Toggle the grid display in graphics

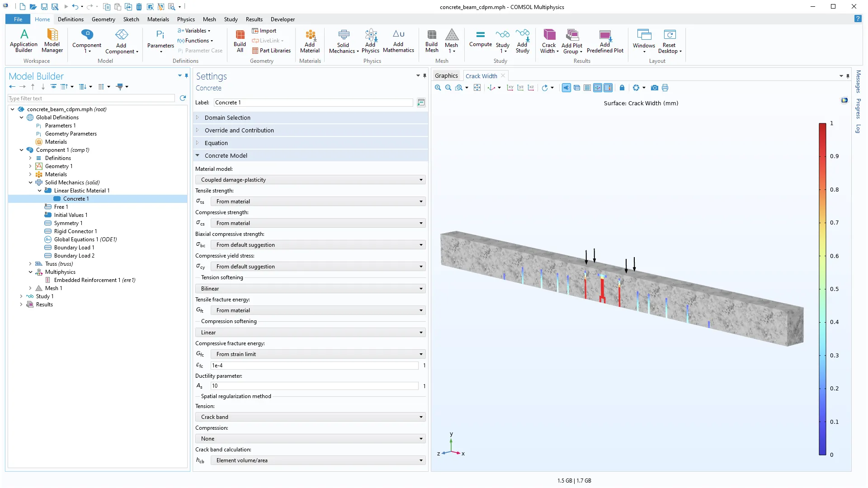click(587, 88)
